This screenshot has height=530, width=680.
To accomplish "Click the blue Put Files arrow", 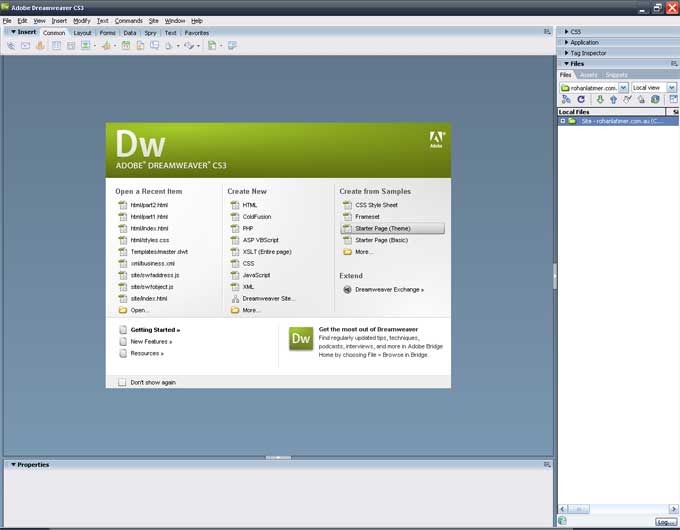I will pyautogui.click(x=613, y=99).
